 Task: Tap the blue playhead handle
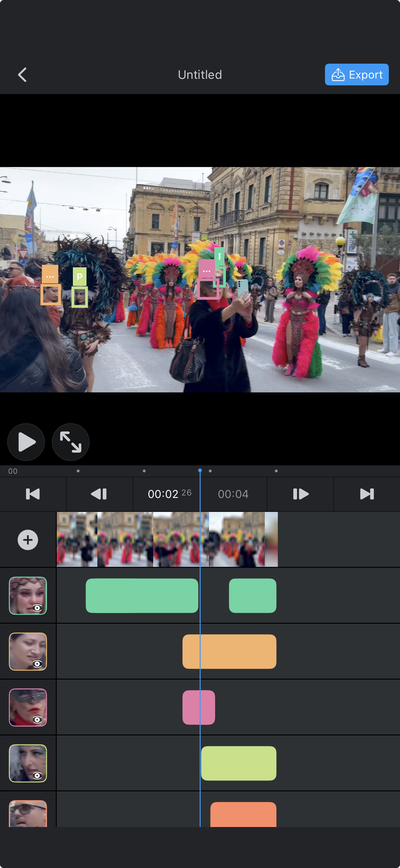200,470
